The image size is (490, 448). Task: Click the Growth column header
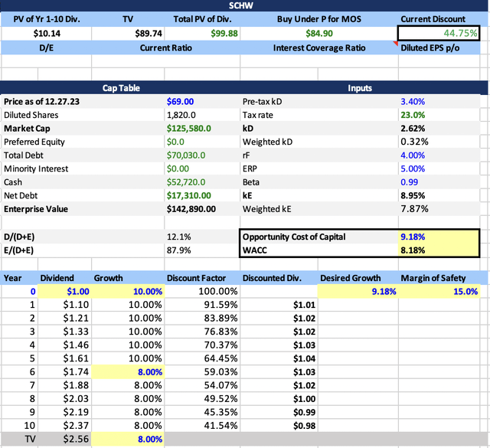pos(128,278)
